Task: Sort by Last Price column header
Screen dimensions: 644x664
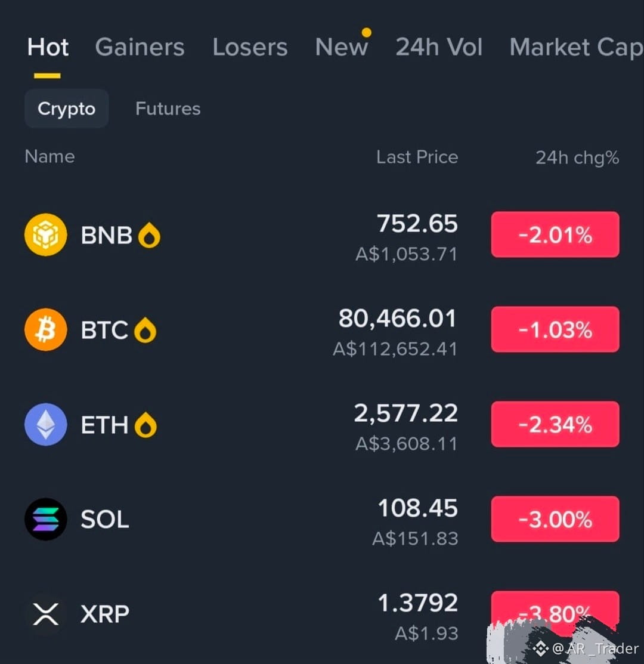Action: [417, 157]
